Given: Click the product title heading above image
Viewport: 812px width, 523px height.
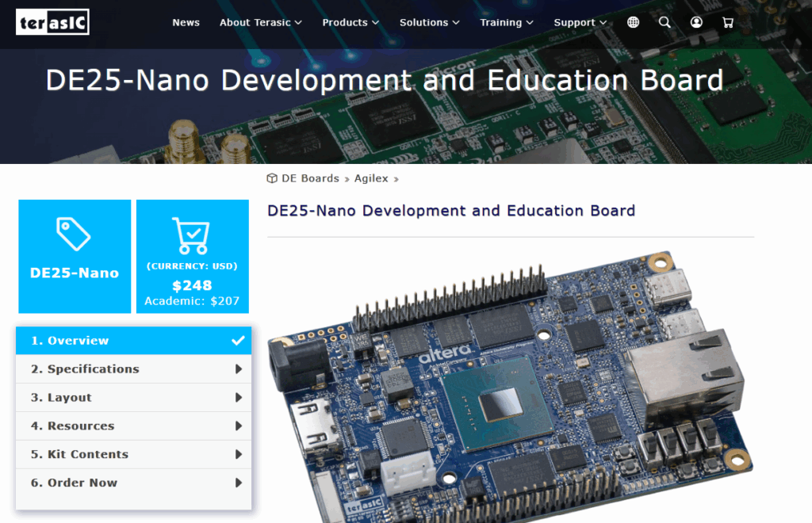Looking at the screenshot, I should [x=451, y=211].
